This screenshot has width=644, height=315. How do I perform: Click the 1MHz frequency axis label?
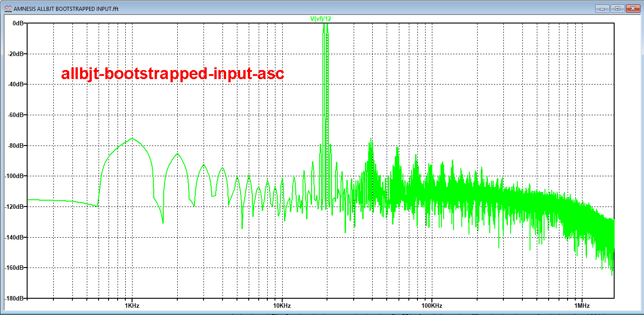(581, 305)
